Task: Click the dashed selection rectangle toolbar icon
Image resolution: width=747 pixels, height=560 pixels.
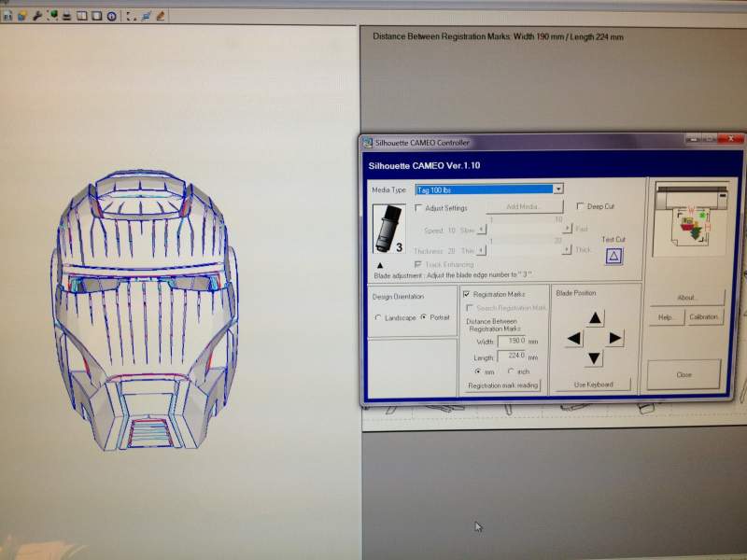Action: click(x=131, y=16)
